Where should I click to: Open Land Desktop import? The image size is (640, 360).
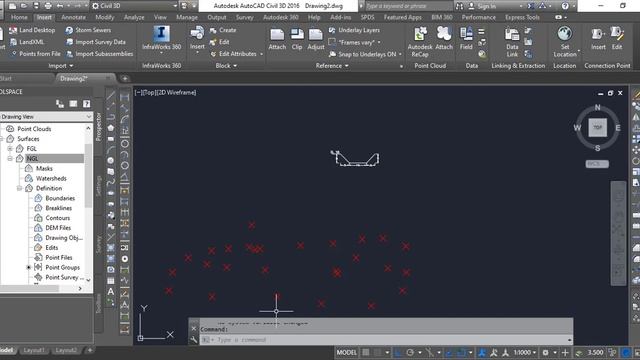click(x=32, y=30)
